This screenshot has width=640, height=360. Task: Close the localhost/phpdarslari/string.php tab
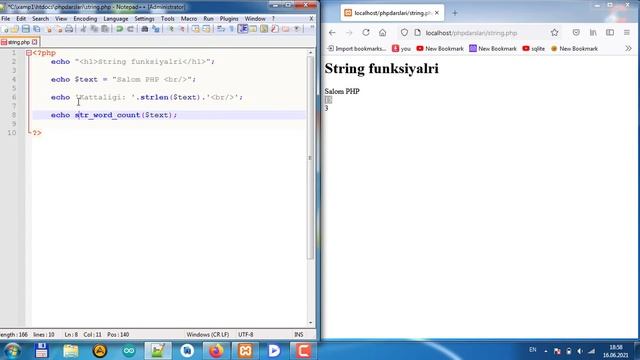(437, 13)
